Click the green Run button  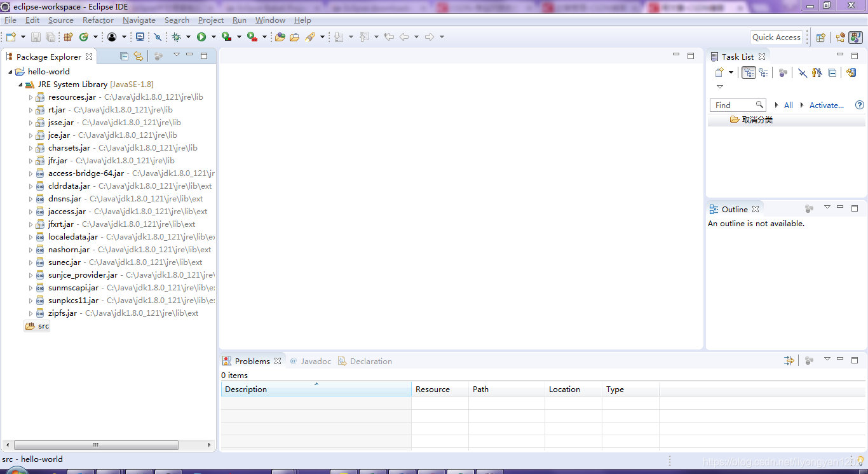[x=201, y=37]
